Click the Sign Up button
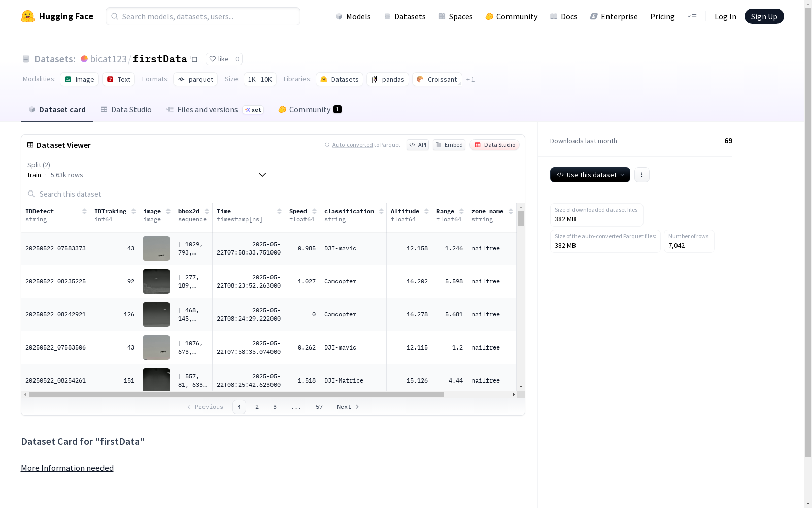 (x=764, y=16)
